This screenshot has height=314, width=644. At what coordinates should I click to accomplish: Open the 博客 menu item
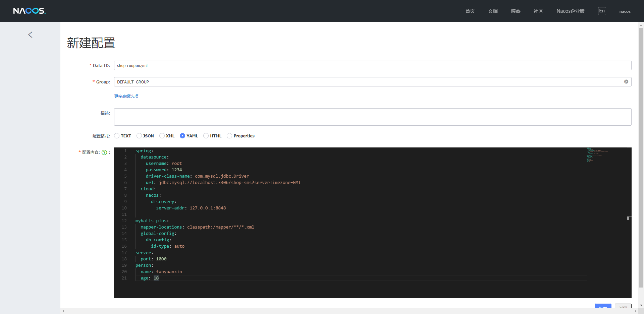pos(516,11)
